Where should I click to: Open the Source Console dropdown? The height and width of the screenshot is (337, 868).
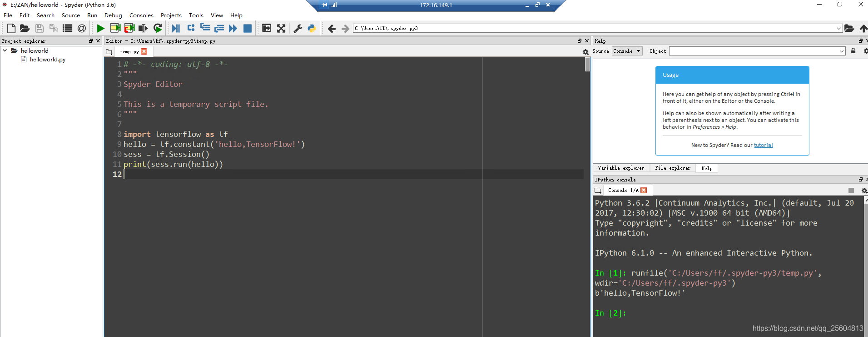tap(627, 51)
